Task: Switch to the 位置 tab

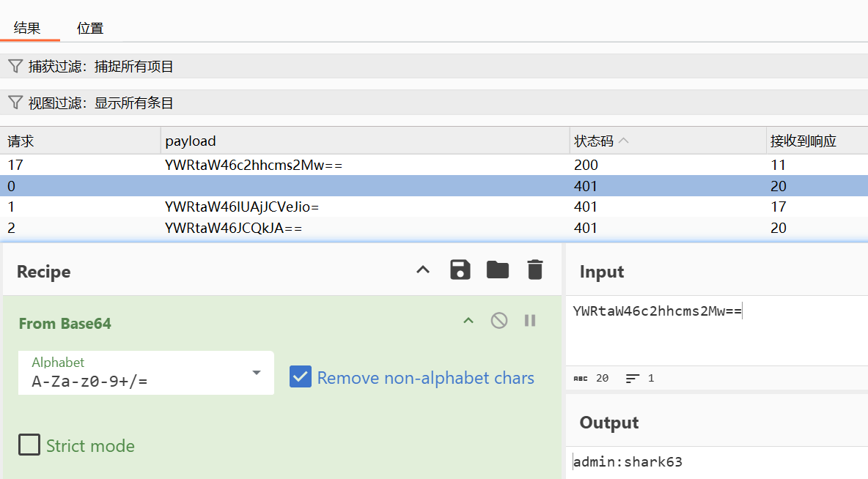Action: (90, 29)
